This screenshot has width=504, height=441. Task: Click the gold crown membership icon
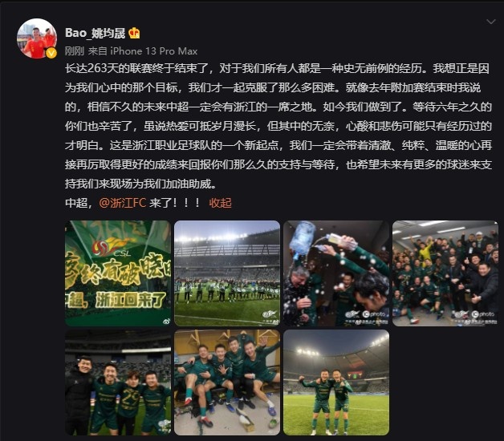click(x=134, y=33)
